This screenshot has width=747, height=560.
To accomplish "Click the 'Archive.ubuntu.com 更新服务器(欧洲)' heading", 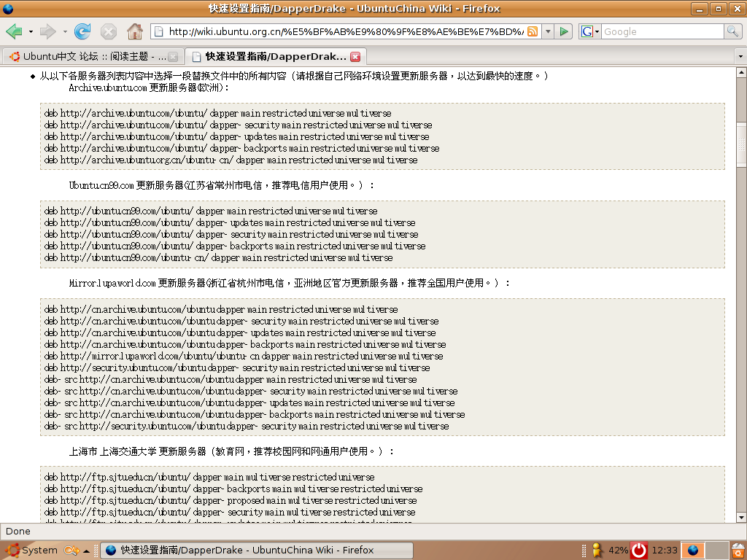I will [x=149, y=87].
